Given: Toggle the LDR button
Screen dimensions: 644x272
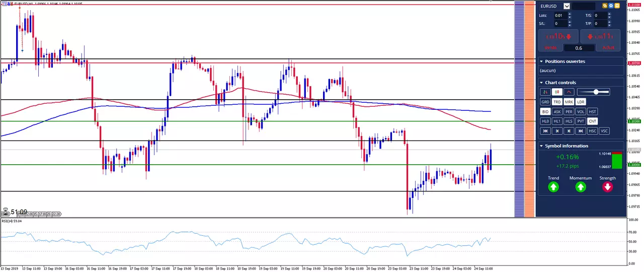Looking at the screenshot, I should 581,102.
